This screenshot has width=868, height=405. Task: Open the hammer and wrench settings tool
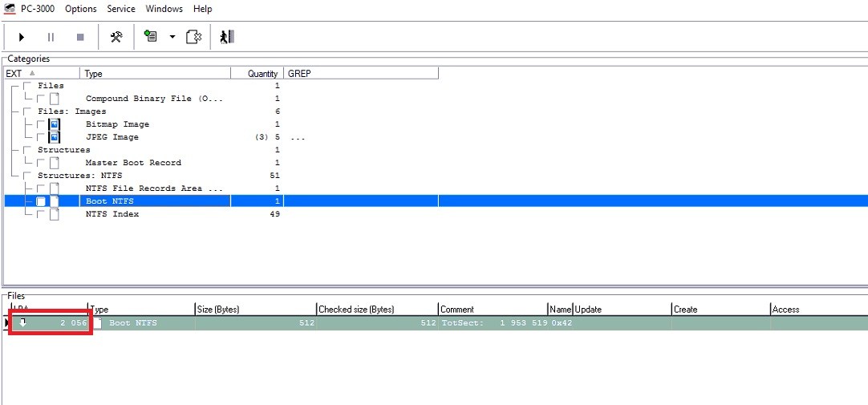pos(116,37)
